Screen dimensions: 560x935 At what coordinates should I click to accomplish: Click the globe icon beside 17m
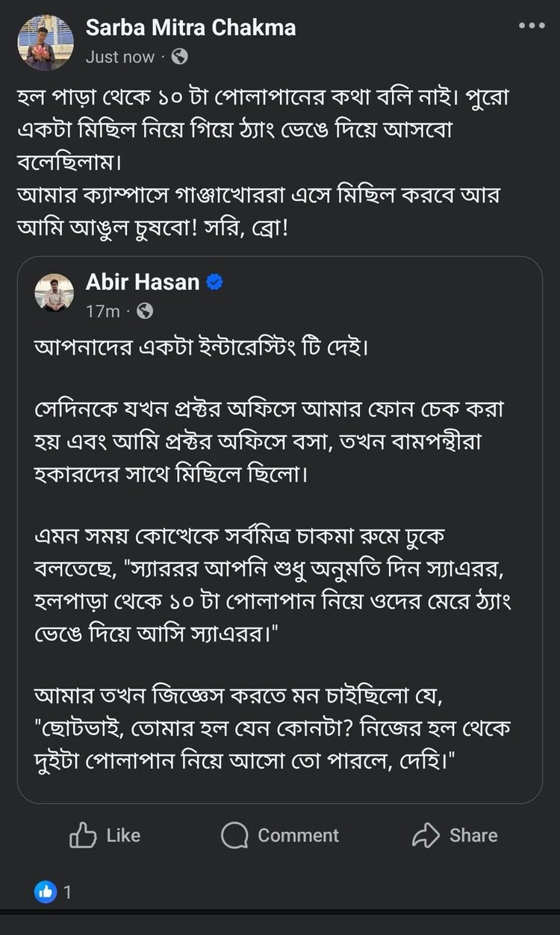(145, 311)
